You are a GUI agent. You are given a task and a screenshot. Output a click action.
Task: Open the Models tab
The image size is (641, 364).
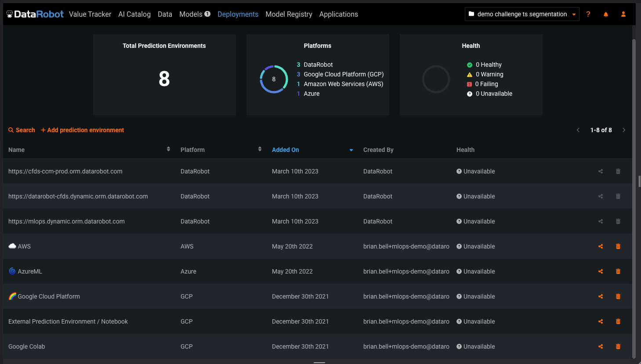[191, 14]
